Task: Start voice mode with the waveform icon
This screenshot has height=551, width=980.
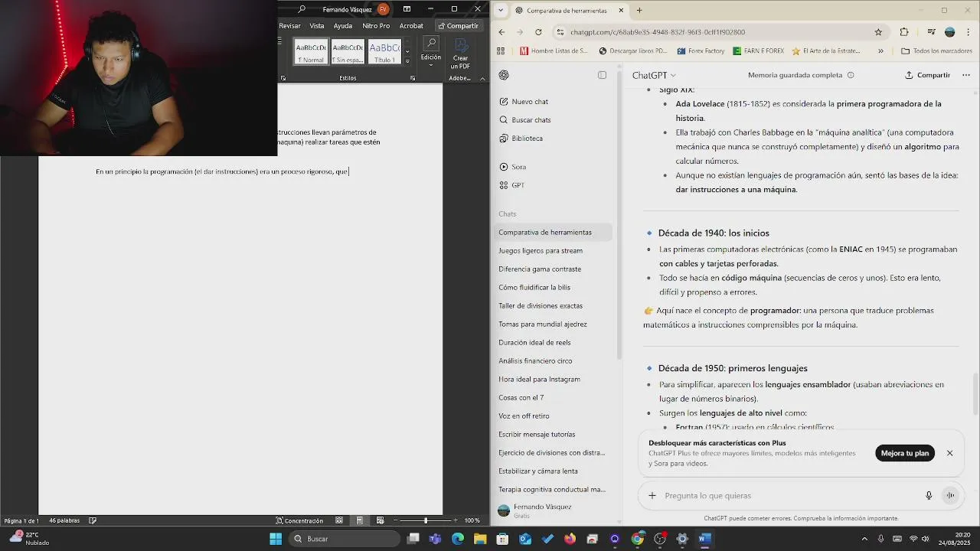Action: [x=950, y=495]
